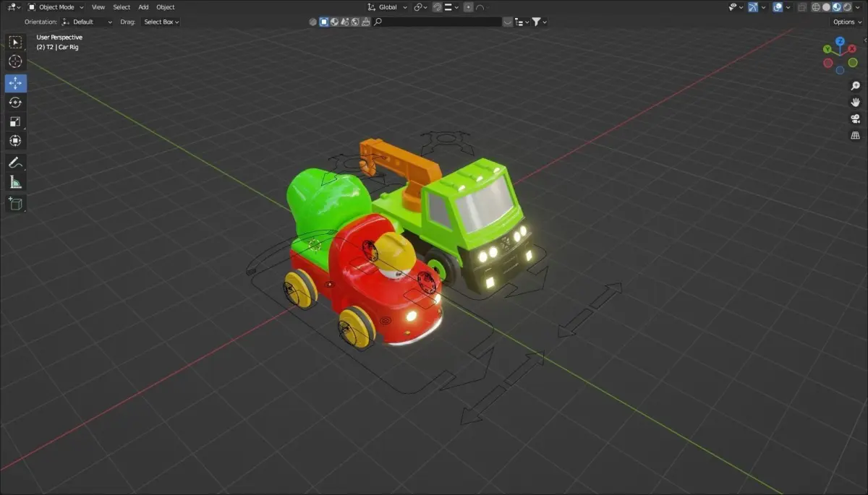
Task: Switch to material preview shading
Action: pos(837,7)
